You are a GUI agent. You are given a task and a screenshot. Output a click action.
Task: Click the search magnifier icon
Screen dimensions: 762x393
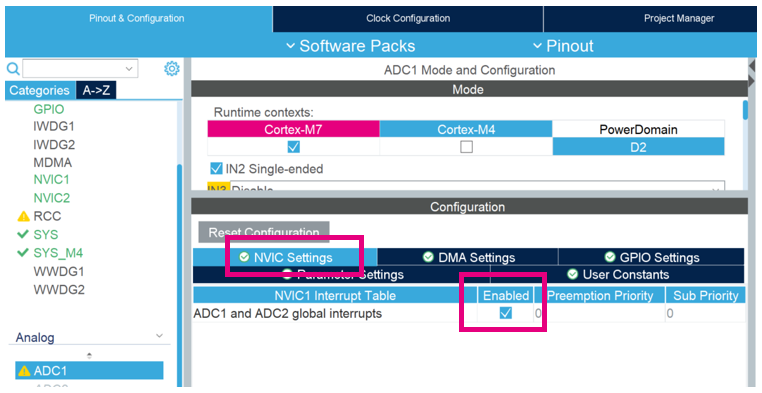click(13, 69)
